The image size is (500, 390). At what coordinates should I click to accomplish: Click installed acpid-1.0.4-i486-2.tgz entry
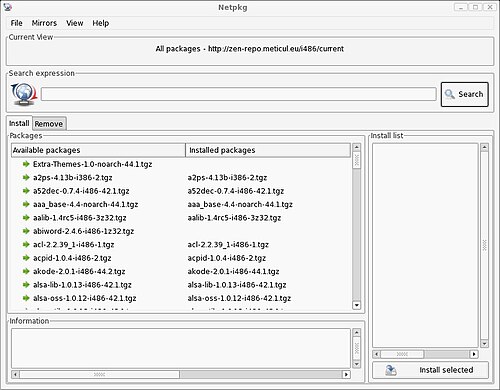click(227, 258)
